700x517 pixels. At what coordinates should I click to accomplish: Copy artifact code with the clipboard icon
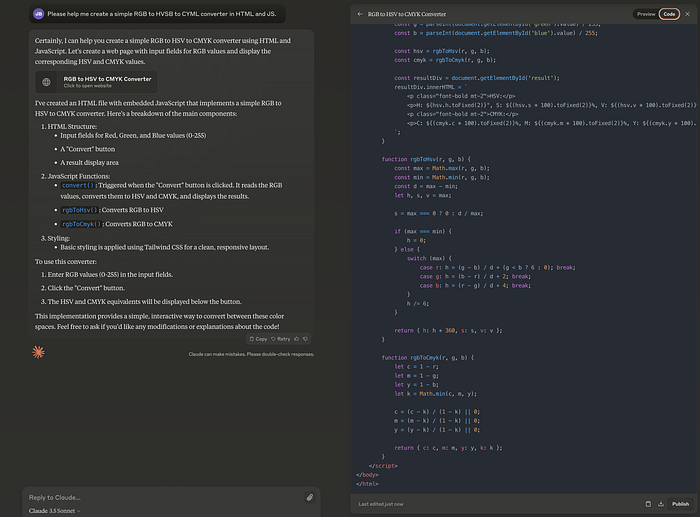pyautogui.click(x=648, y=504)
